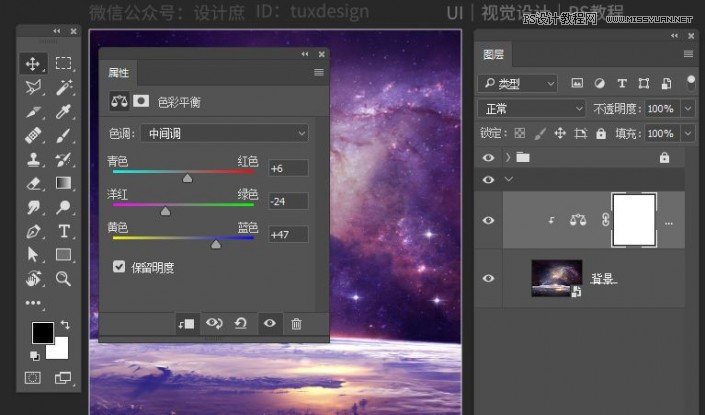
Task: Click the cyan-red slider handle
Action: click(187, 178)
